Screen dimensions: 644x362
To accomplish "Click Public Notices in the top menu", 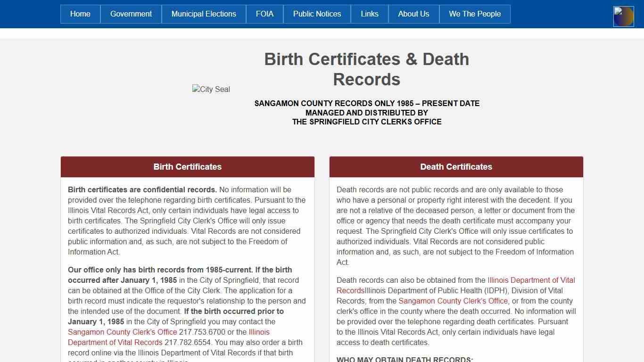I will [317, 14].
